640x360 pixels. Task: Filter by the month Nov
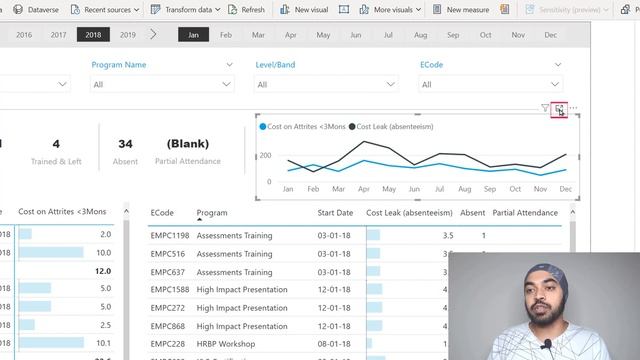coord(518,35)
